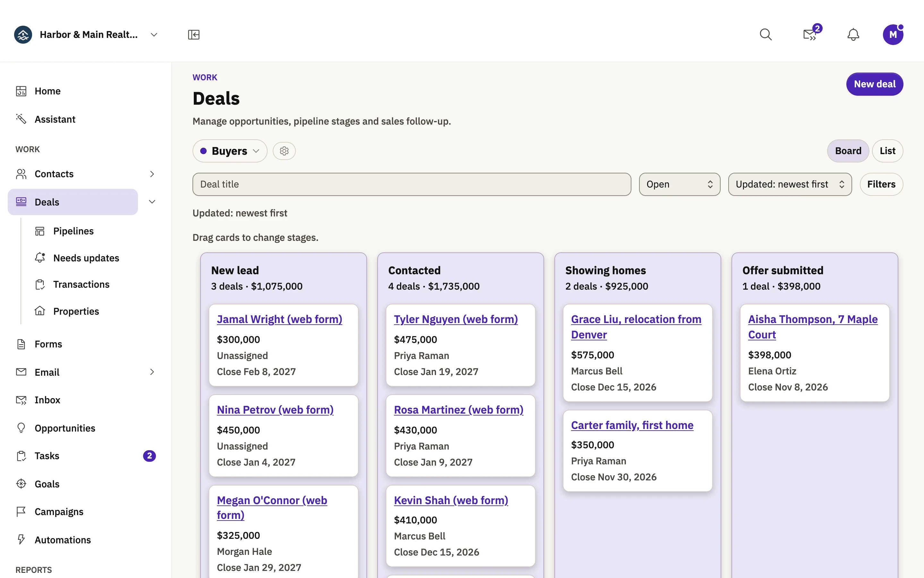Open the Buyers pipeline dropdown

230,151
